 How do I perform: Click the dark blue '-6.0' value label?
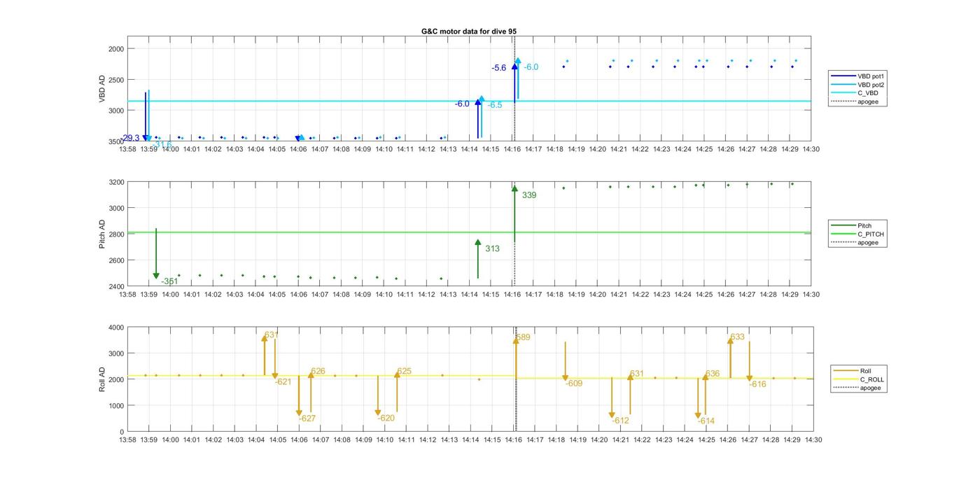click(462, 104)
